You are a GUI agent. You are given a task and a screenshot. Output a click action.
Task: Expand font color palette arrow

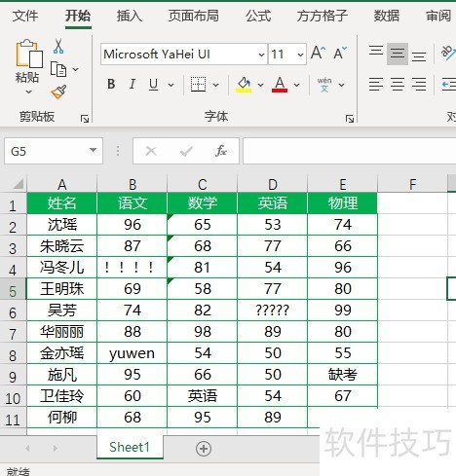tap(296, 85)
